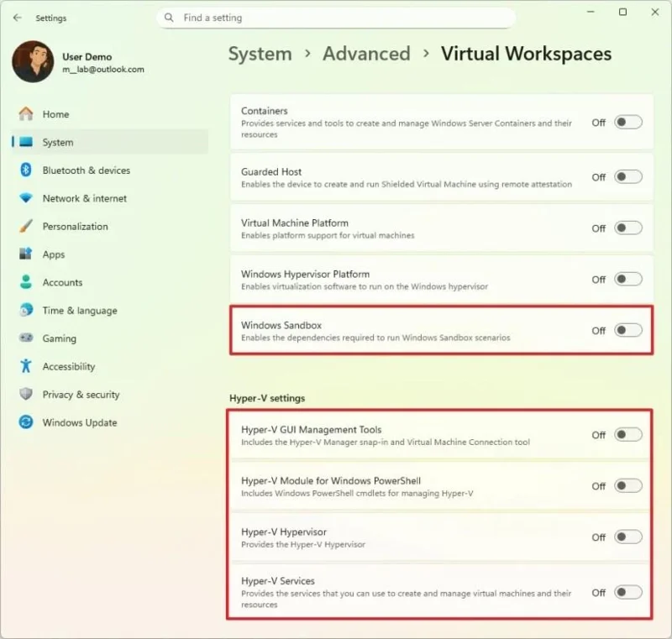672x639 pixels.
Task: Click the search magnifier icon
Action: point(170,18)
